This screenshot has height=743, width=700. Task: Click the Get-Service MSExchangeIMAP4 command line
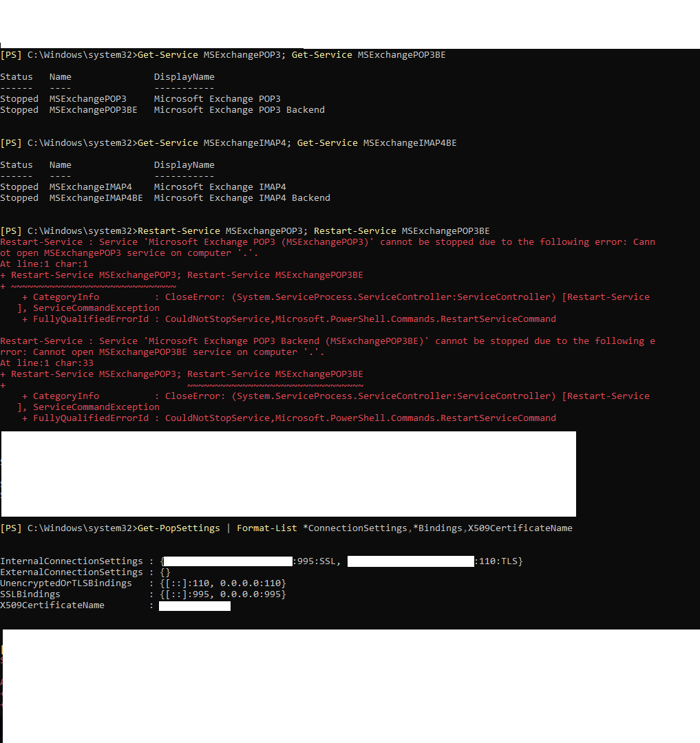coord(229,143)
